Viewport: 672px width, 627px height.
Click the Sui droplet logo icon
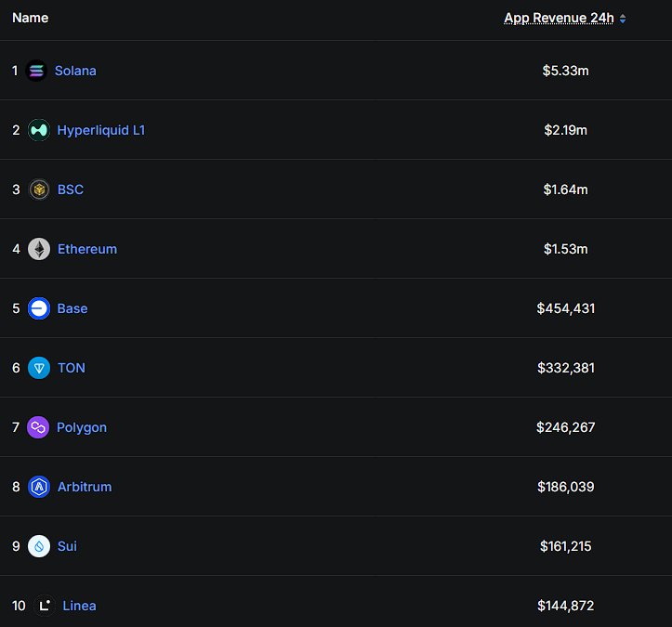pyautogui.click(x=39, y=546)
